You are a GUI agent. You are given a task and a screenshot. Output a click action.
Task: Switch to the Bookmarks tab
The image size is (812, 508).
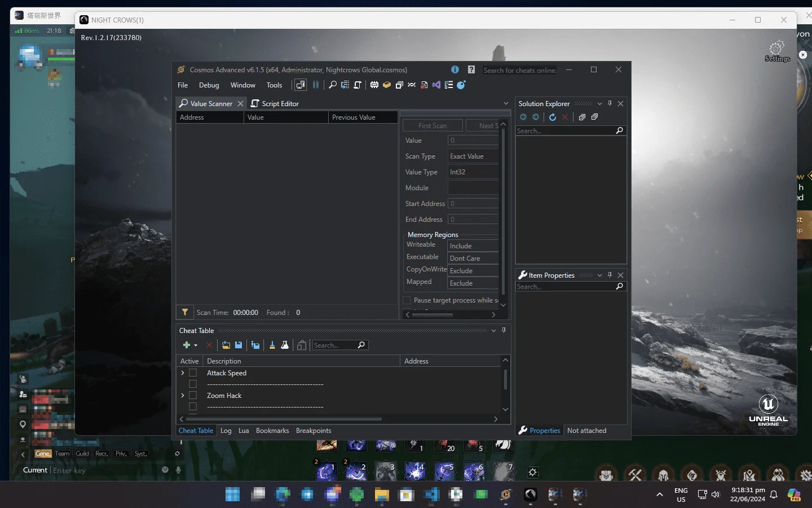point(272,431)
